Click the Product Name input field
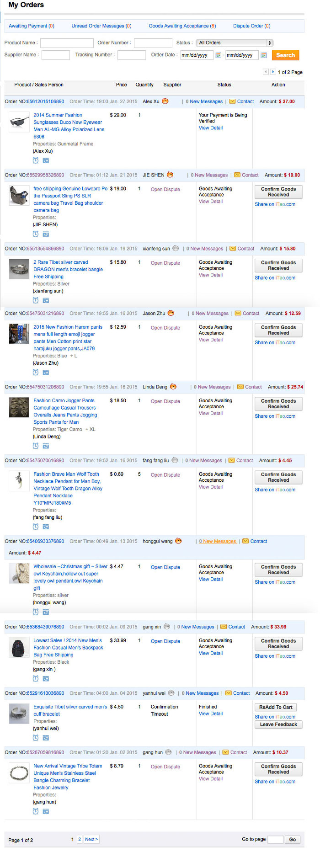 (67, 43)
